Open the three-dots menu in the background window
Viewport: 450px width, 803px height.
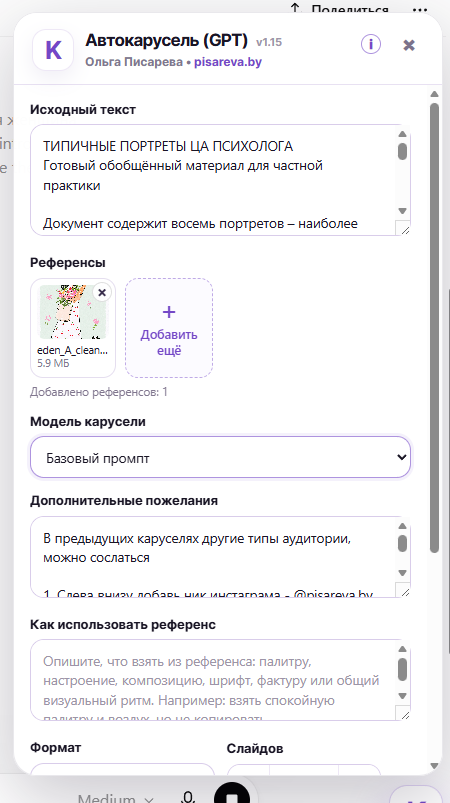(420, 9)
